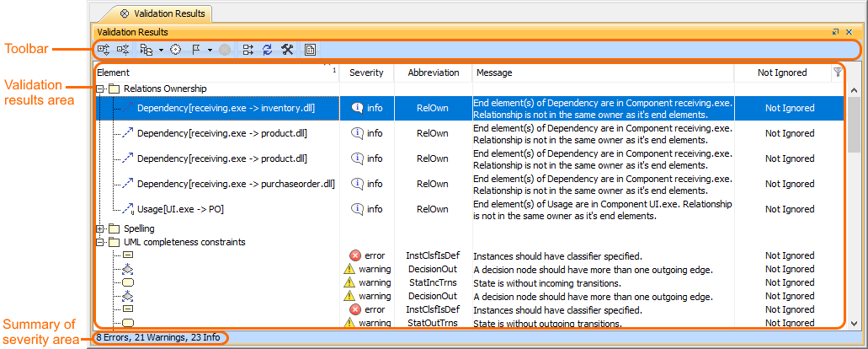Viewport: 868px width, 349px height.
Task: Open the dropdown arrow beside the tree mode icon
Action: coord(161,51)
